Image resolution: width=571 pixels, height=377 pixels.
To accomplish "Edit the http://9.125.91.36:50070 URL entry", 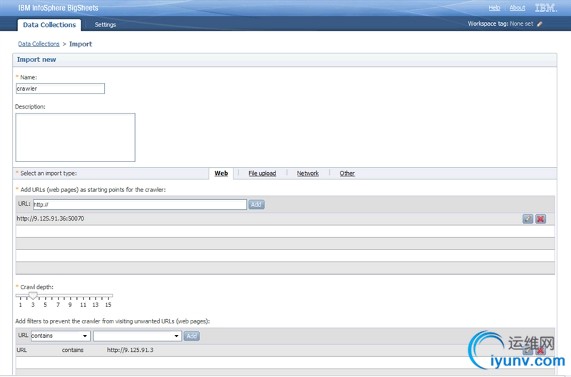I will [x=527, y=219].
